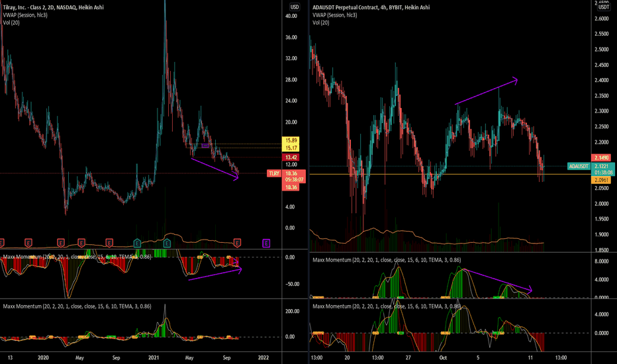
Task: Select Vol (20) legend on Tilray chart
Action: [x=11, y=23]
